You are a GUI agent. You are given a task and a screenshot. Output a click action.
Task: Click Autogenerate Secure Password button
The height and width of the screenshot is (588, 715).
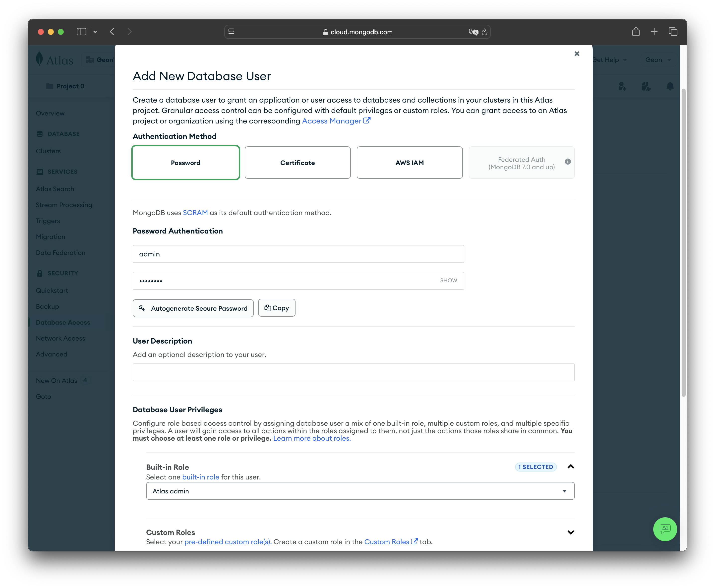click(193, 308)
